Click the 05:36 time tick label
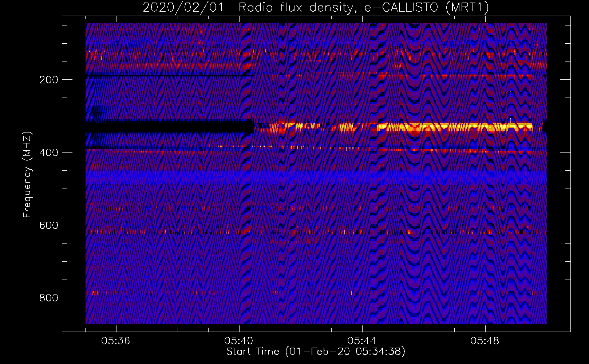 (x=116, y=341)
